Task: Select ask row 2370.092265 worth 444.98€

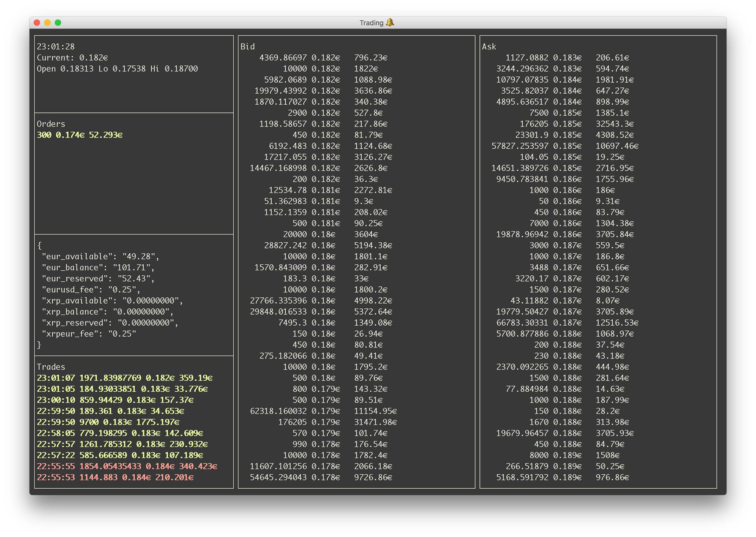Action: pyautogui.click(x=563, y=367)
